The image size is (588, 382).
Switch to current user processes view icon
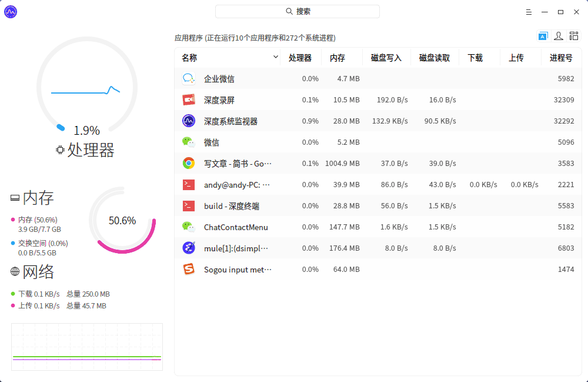(x=558, y=36)
